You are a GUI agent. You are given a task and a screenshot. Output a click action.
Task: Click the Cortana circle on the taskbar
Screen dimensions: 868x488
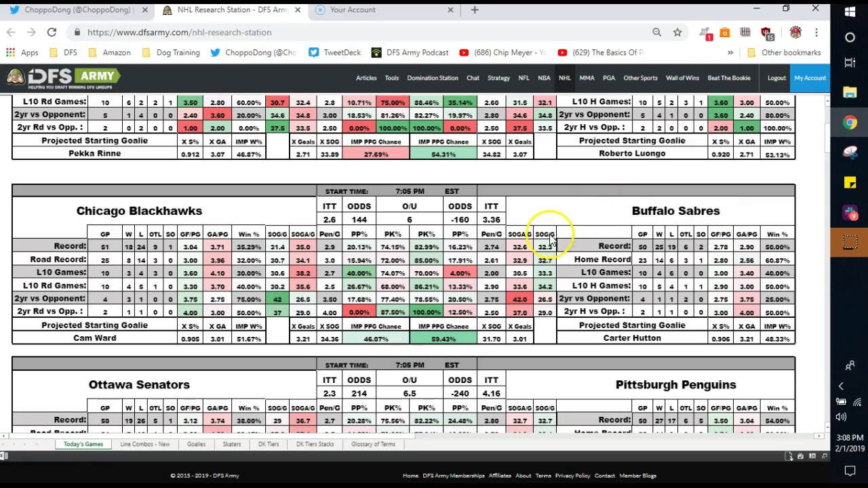(x=850, y=38)
